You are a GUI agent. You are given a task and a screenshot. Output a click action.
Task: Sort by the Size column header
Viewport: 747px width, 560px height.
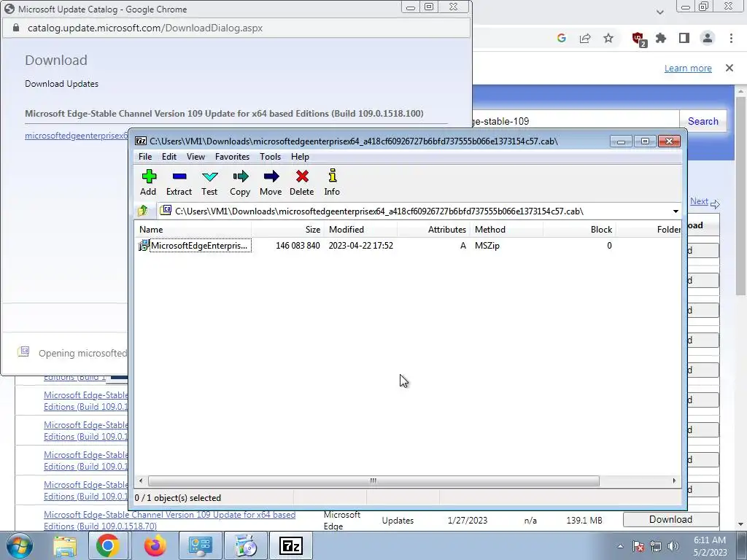(287, 230)
